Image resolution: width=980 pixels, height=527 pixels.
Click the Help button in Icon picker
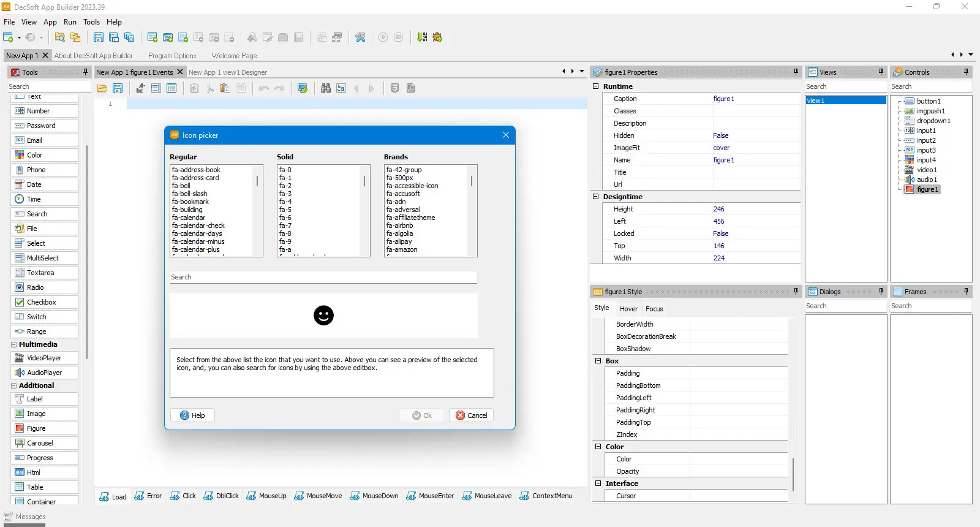tap(192, 415)
